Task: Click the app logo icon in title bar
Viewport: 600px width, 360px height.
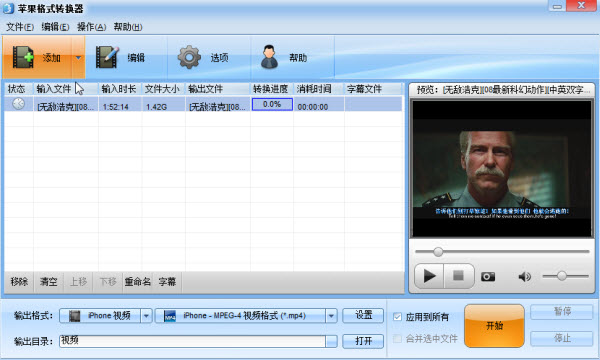Action: pyautogui.click(x=8, y=8)
